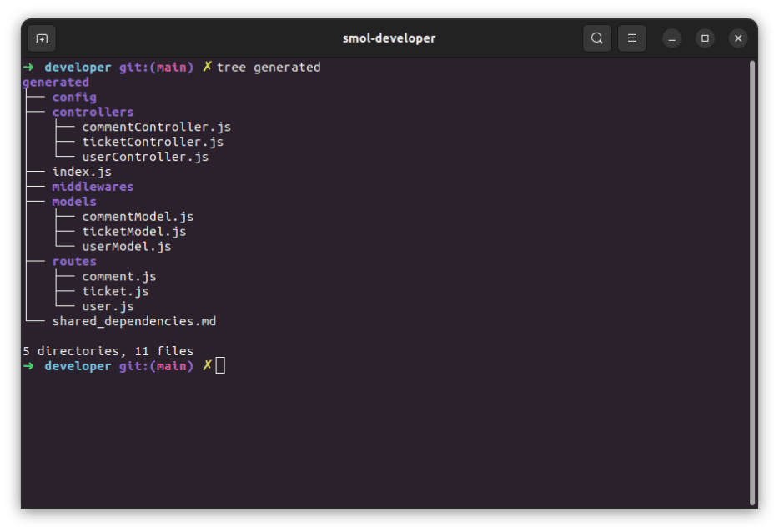
Task: Open a new terminal tab
Action: (41, 38)
